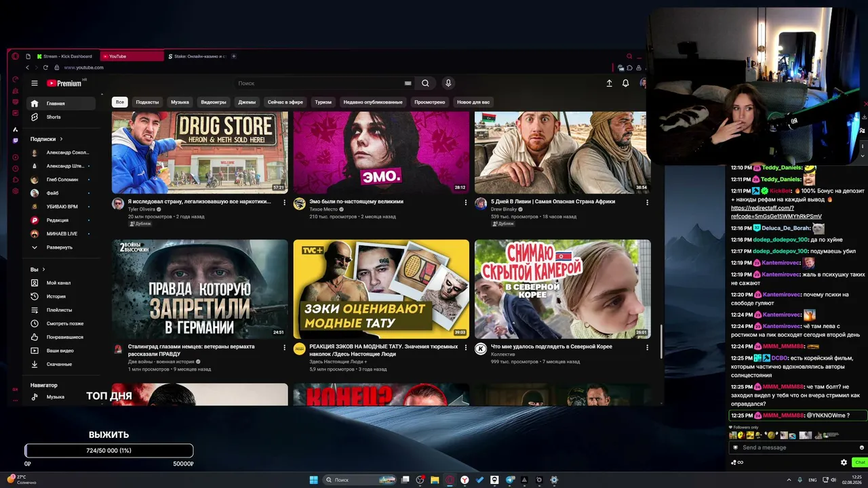
Task: Open the Kick chat settings gear
Action: 844,462
